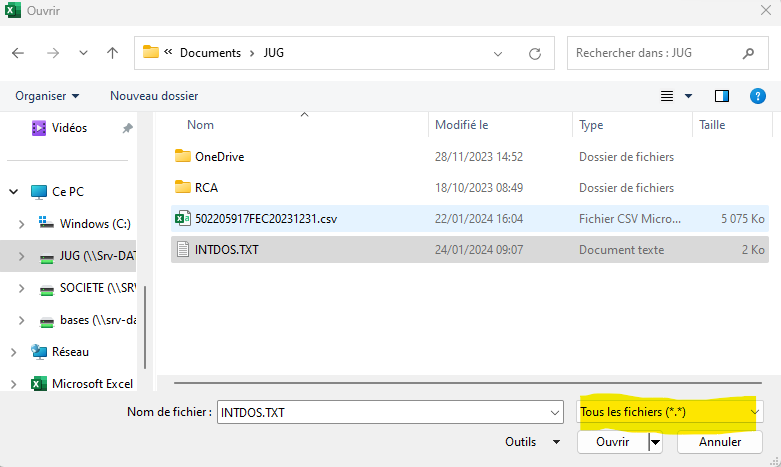Refresh the JUG folder listing
The height and width of the screenshot is (467, 781).
(535, 53)
